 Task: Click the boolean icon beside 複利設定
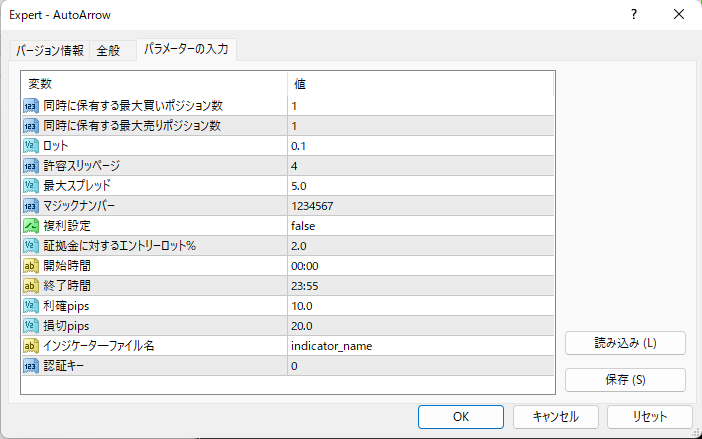(31, 226)
